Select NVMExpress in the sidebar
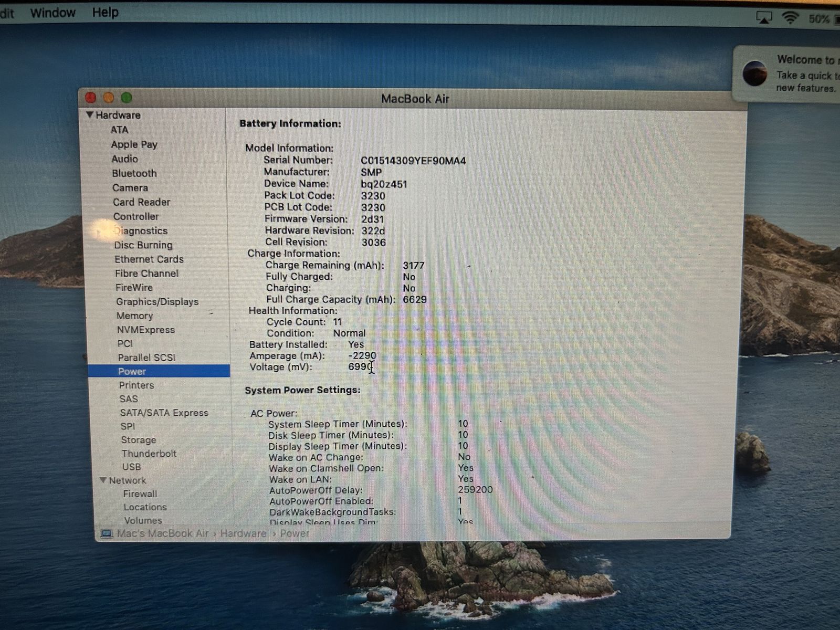Image resolution: width=840 pixels, height=630 pixels. (145, 330)
